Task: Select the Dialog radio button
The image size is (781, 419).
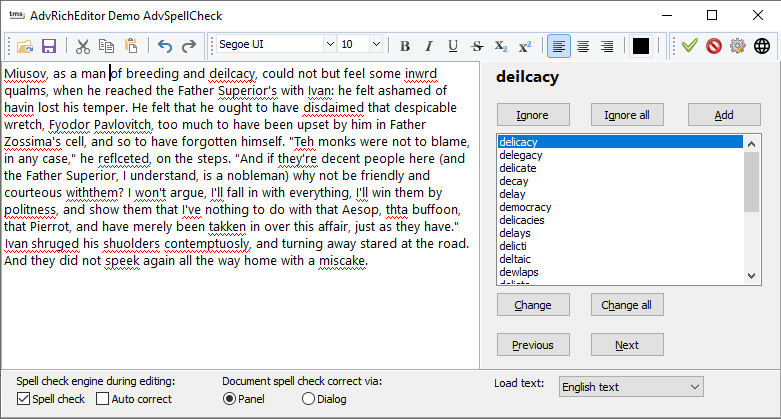Action: (308, 399)
